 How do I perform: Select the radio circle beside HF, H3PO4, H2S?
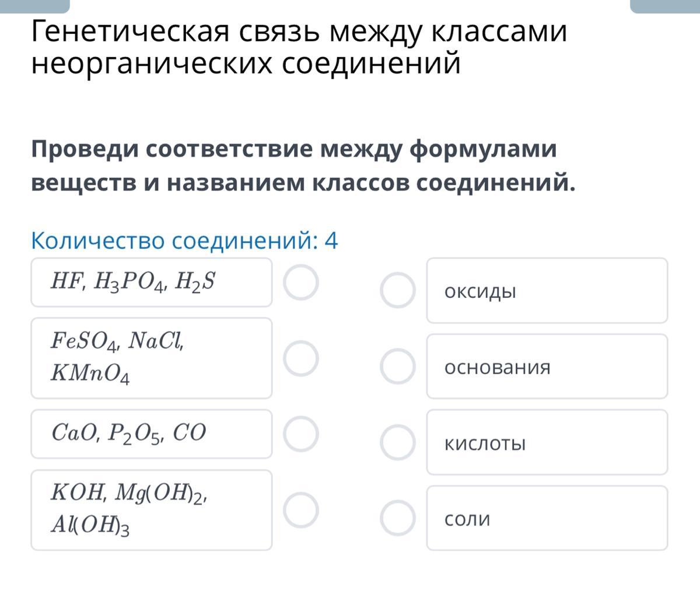click(301, 283)
